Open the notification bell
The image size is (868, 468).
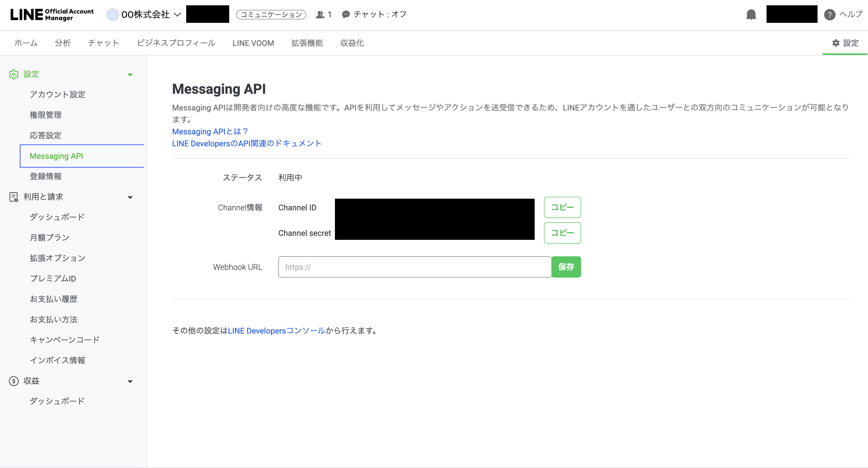(751, 15)
